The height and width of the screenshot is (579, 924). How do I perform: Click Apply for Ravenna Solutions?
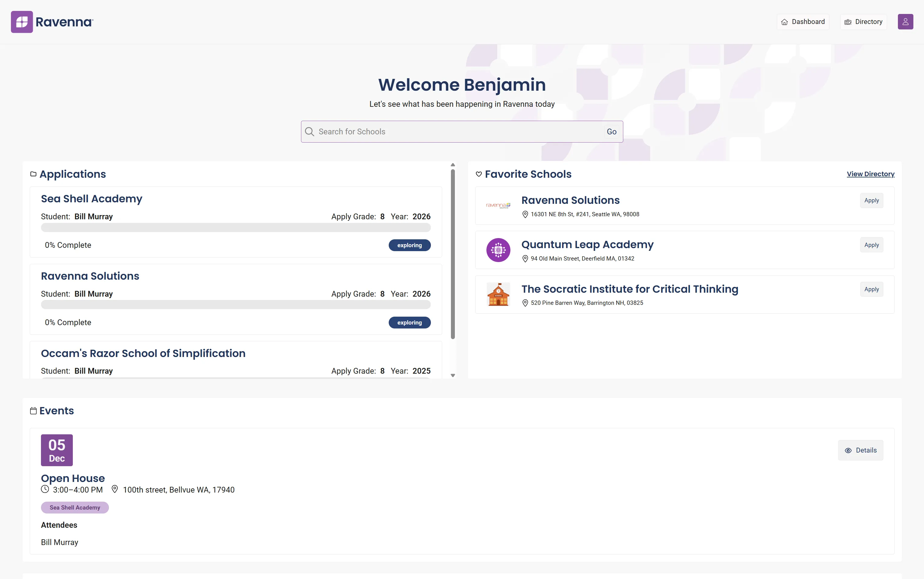pyautogui.click(x=871, y=200)
